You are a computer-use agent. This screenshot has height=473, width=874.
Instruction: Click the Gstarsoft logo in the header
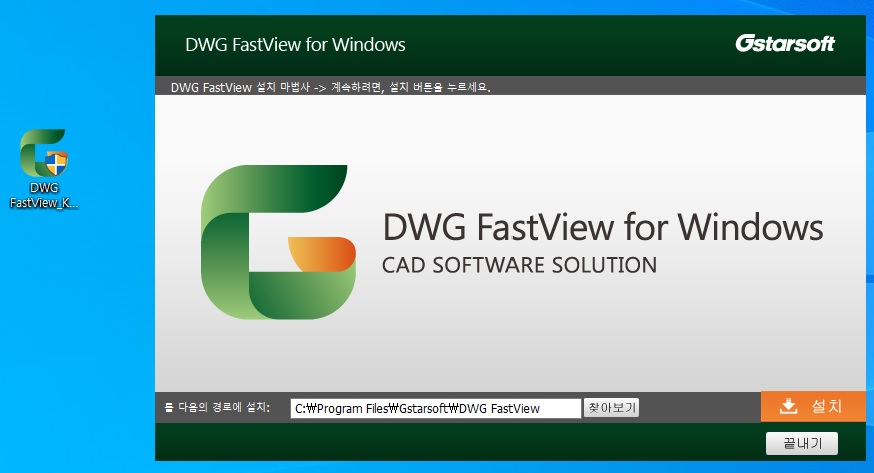[x=785, y=43]
